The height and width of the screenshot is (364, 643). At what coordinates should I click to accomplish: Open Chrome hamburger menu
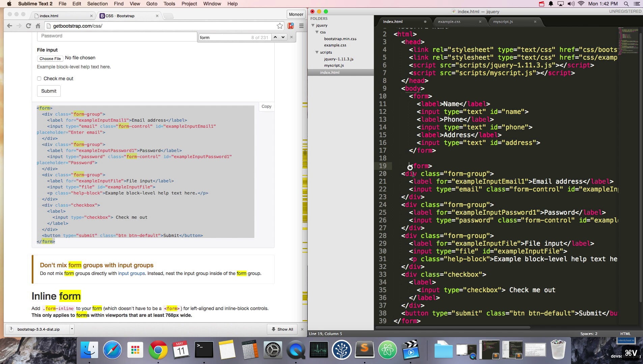302,26
